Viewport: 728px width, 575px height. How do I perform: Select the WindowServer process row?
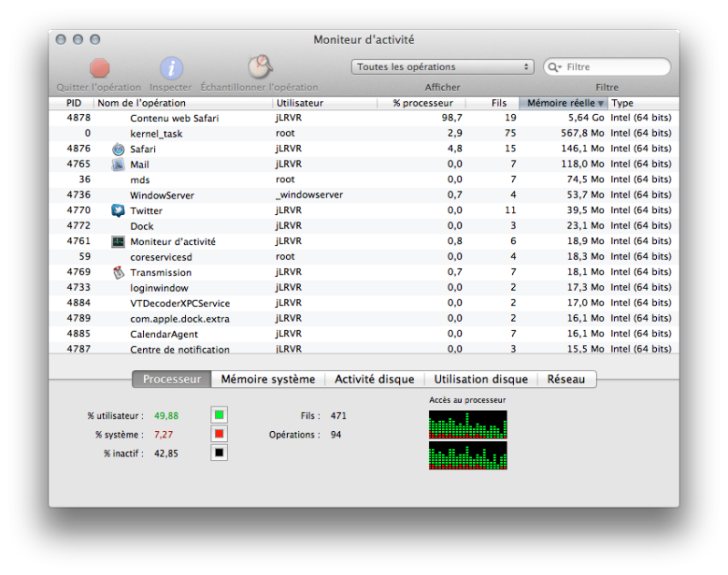tap(364, 195)
